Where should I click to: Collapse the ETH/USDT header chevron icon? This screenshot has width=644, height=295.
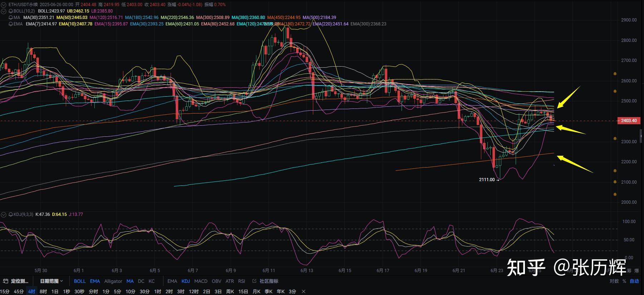point(4,5)
